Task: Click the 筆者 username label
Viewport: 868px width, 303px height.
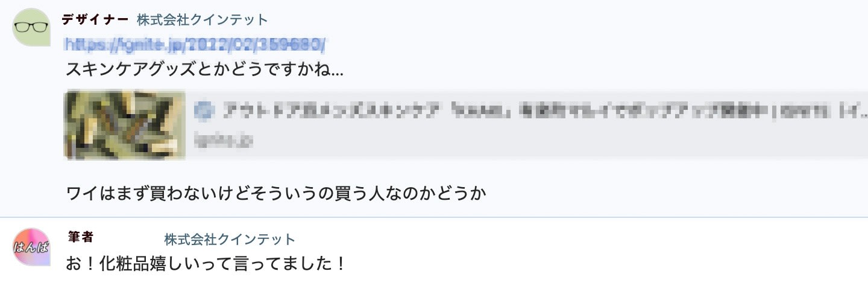Action: (81, 237)
